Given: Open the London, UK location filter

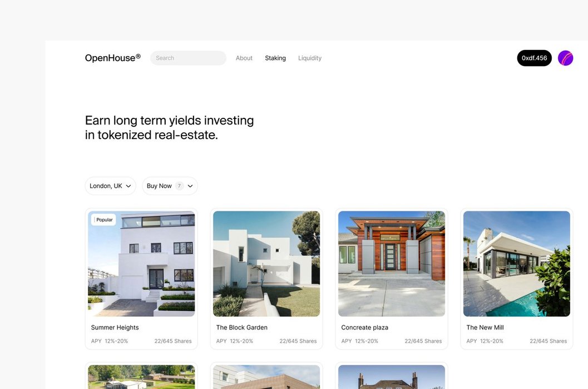Looking at the screenshot, I should tap(110, 186).
